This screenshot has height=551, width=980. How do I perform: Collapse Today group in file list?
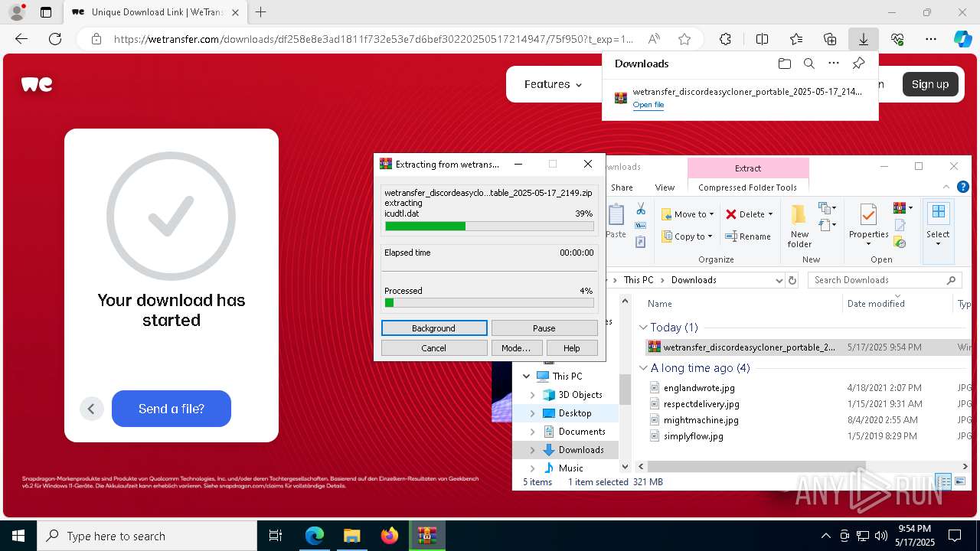pos(644,328)
